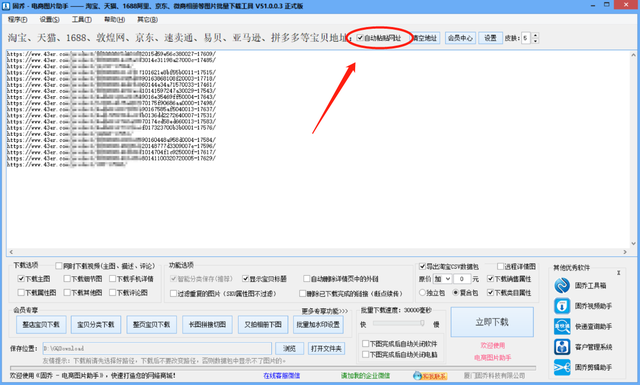Select 独立包 radio button
The image size is (640, 385).
422,293
